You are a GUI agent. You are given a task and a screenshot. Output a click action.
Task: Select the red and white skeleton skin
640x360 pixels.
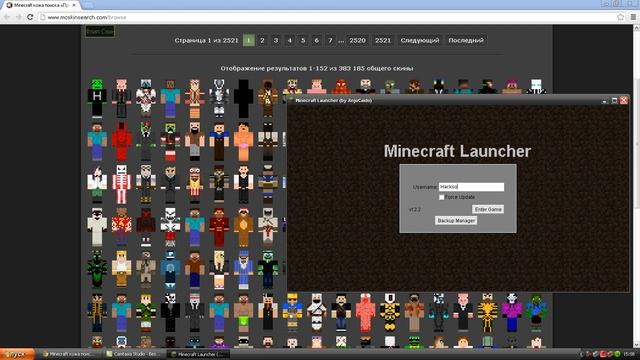pos(122,184)
